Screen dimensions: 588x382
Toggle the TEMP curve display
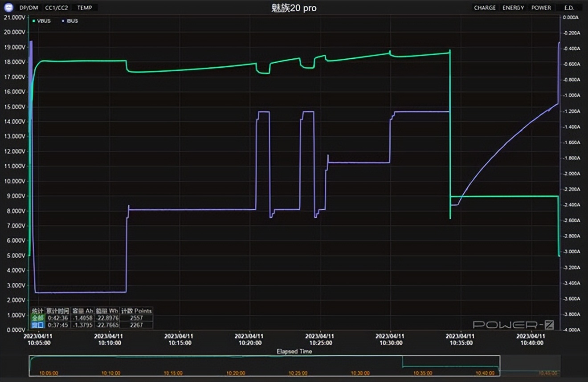85,8
